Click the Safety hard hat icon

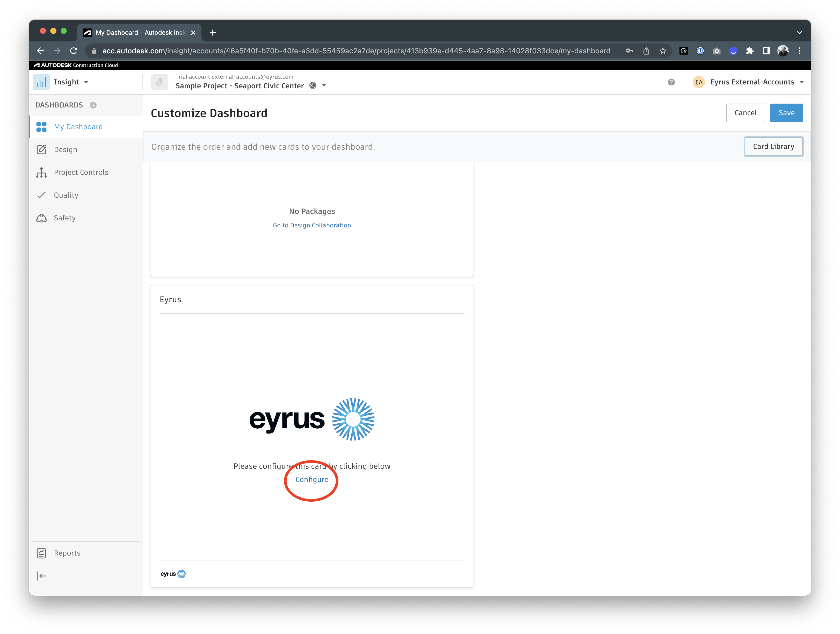tap(41, 218)
